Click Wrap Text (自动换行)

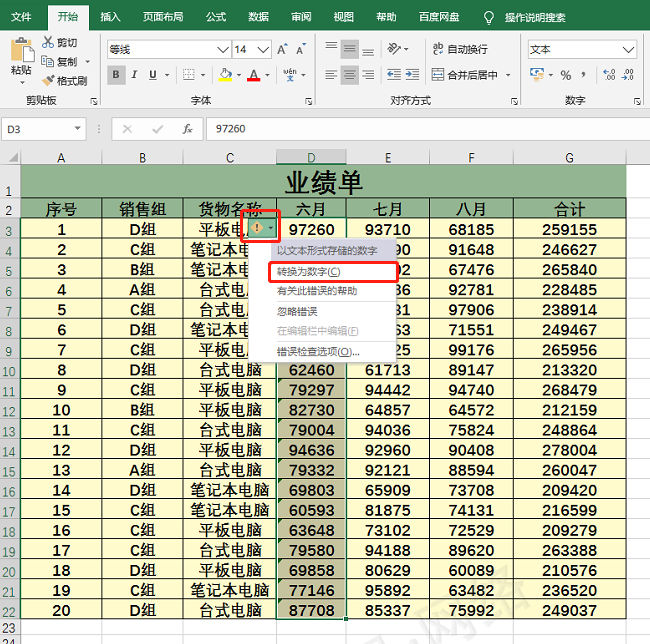point(459,49)
